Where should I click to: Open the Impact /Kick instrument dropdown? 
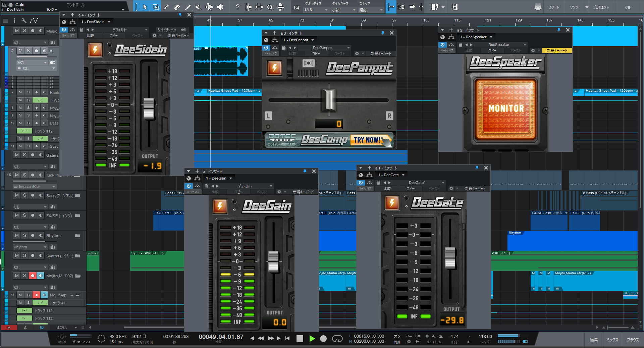coord(34,187)
